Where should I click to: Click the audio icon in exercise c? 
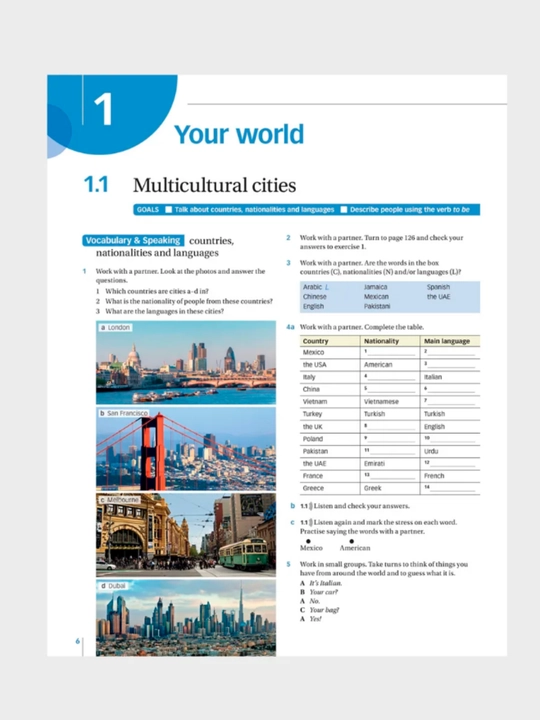(x=311, y=523)
